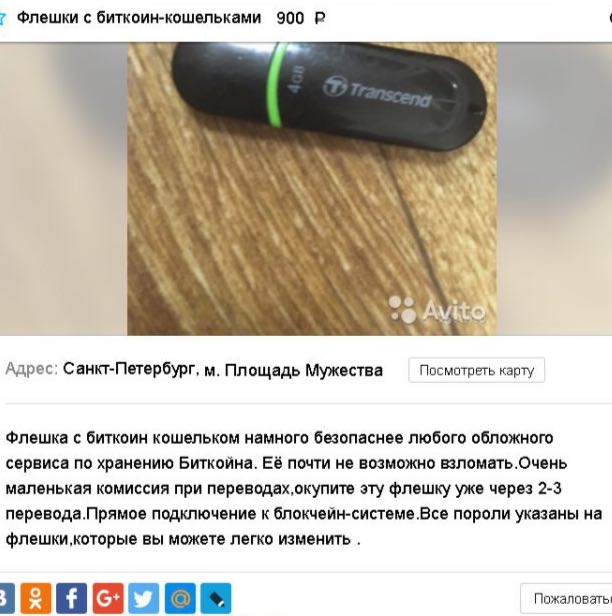Click the cut-off element at header right edge
This screenshot has height=616, width=612.
click(610, 18)
